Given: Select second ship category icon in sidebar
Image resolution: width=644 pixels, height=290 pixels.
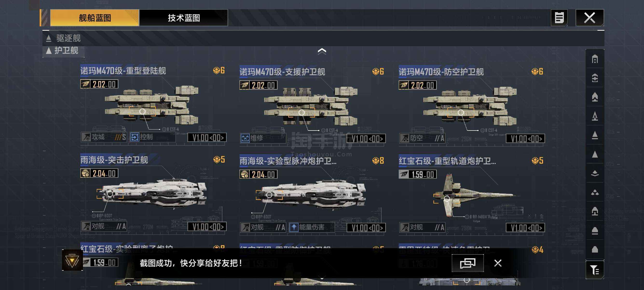Looking at the screenshot, I should click(595, 78).
